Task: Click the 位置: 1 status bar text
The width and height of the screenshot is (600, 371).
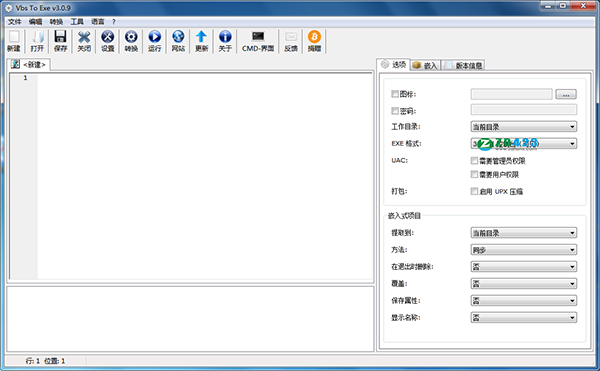Action: pos(54,361)
